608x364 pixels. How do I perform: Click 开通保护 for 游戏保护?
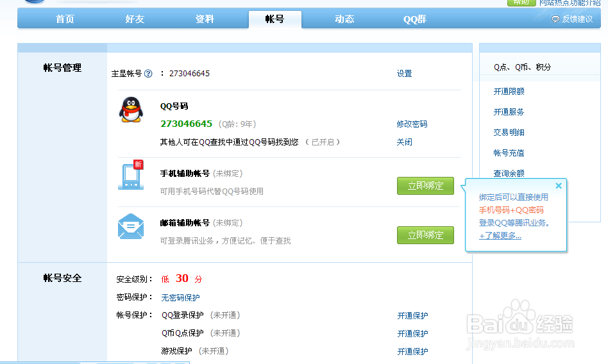pos(412,352)
